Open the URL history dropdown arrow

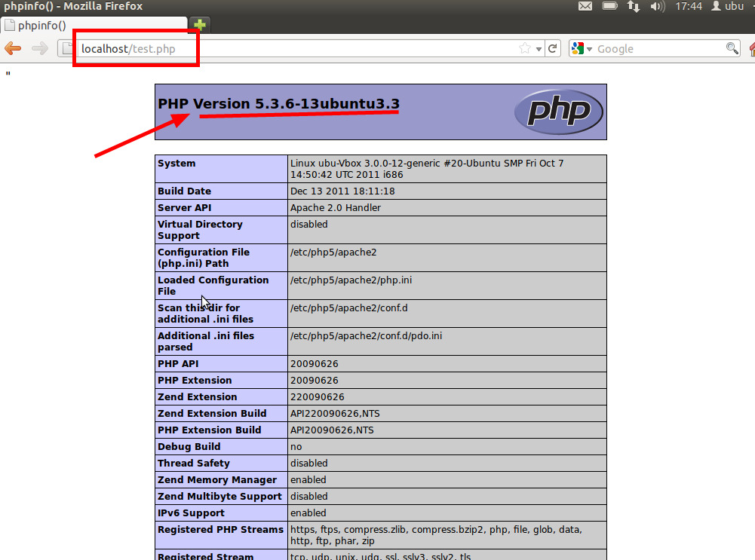(539, 49)
